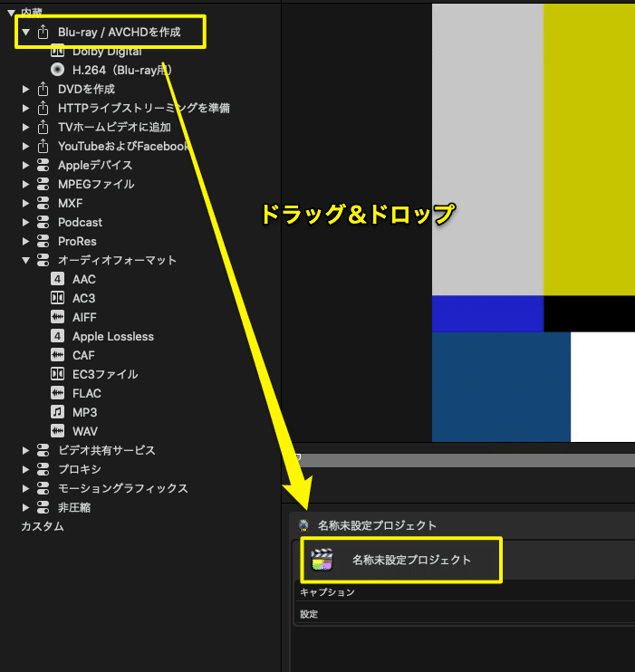Expand the Appleデバイス group
Image resolution: width=635 pixels, height=672 pixels.
point(25,165)
